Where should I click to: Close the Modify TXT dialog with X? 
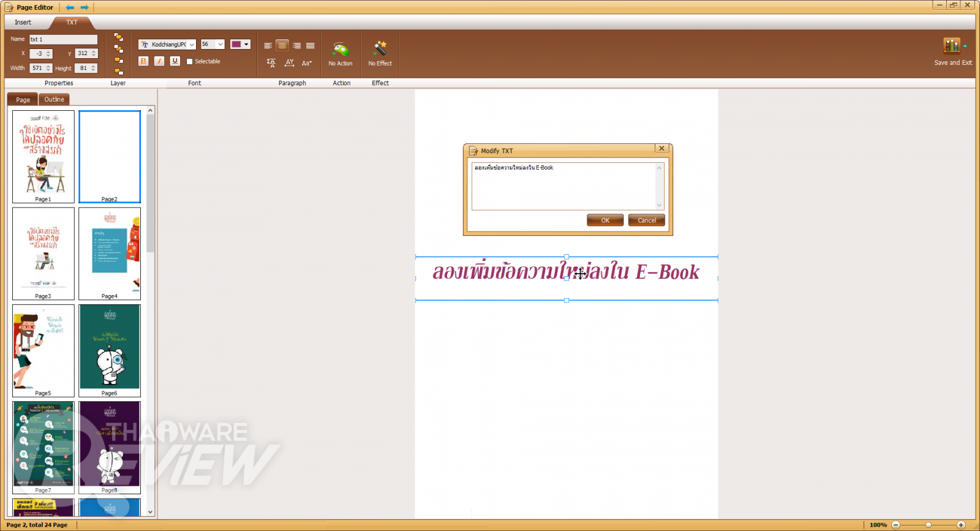tap(661, 149)
